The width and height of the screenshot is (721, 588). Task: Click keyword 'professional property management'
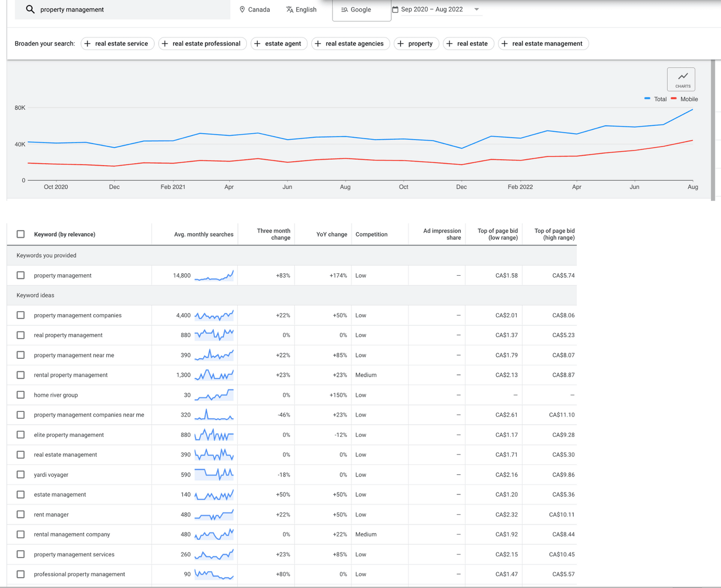pos(80,574)
